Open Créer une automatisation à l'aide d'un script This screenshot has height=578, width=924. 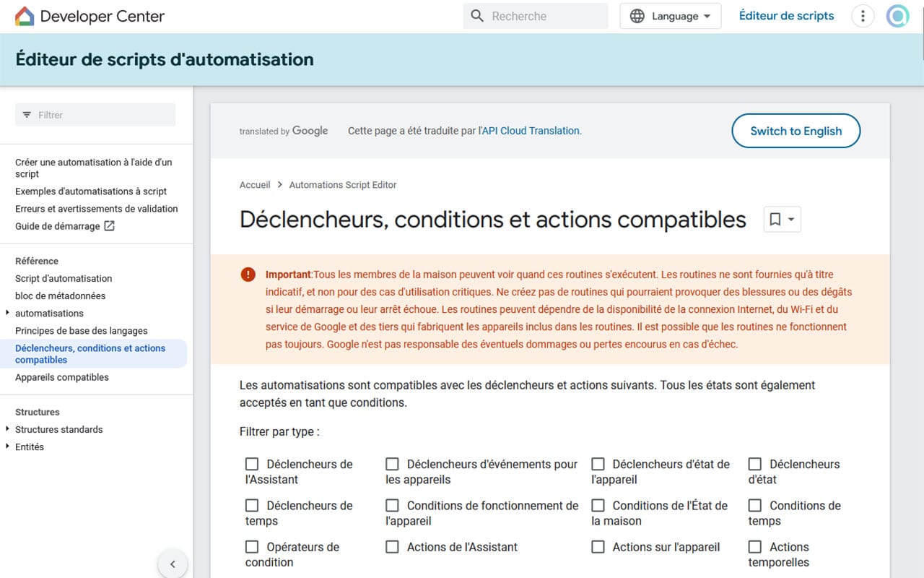point(94,168)
